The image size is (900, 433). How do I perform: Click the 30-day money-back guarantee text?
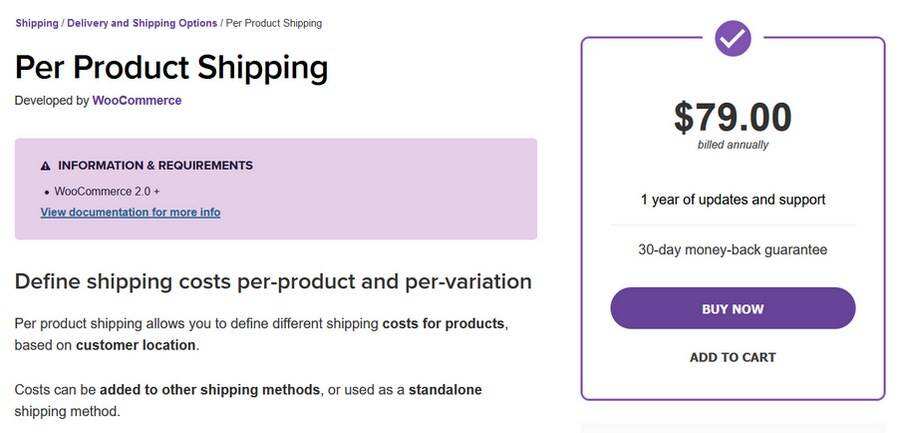click(x=732, y=249)
